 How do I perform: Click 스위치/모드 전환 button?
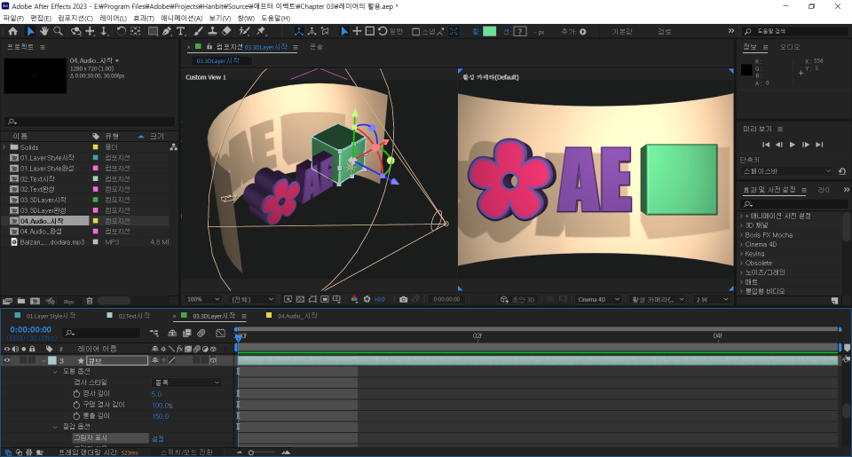click(186, 452)
